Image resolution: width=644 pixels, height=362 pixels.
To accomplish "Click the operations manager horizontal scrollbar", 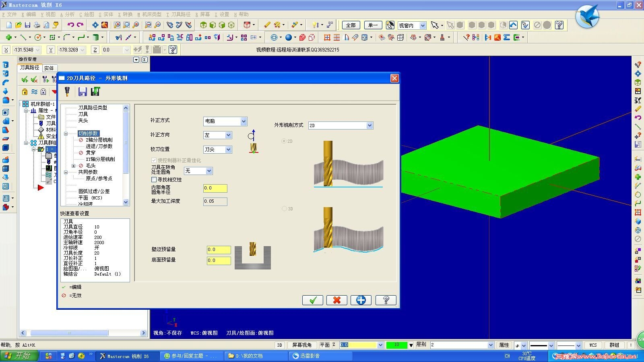I will click(83, 333).
